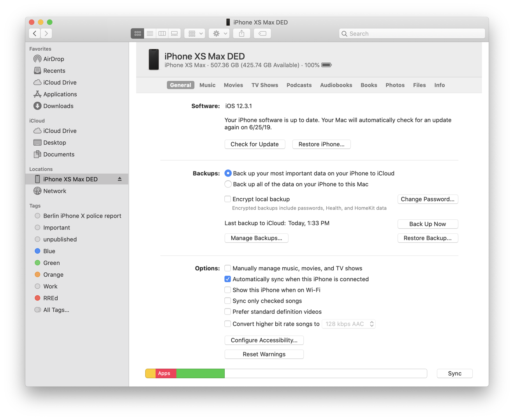The width and height of the screenshot is (514, 420).
Task: Go forward with the toolbar forward arrow
Action: coord(47,34)
